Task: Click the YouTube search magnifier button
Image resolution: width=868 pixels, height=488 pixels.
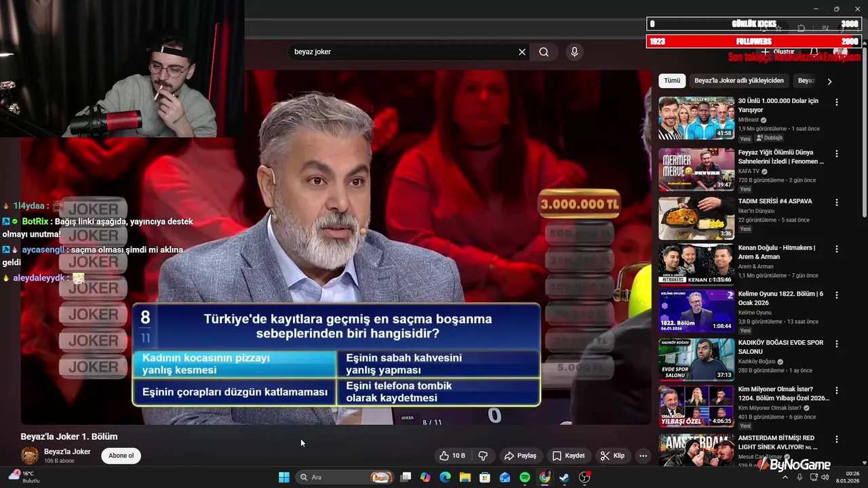Action: [x=544, y=52]
